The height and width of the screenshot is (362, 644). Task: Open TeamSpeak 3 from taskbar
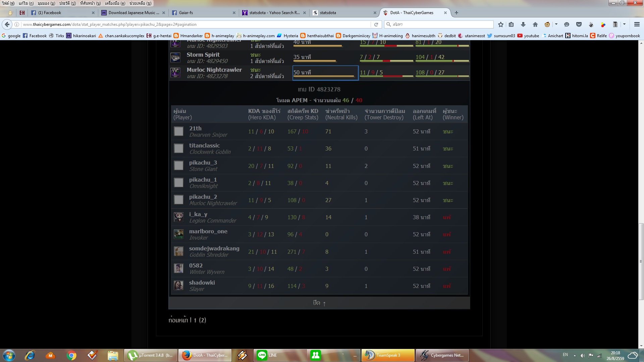[388, 355]
